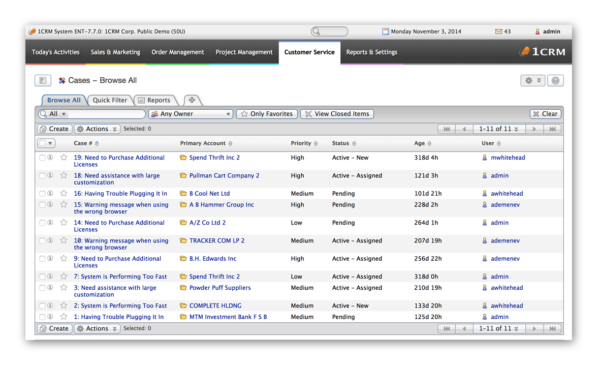The height and width of the screenshot is (366, 600).
Task: Open the folder icon beside COMPLETE HLDNG
Action: pos(183,306)
